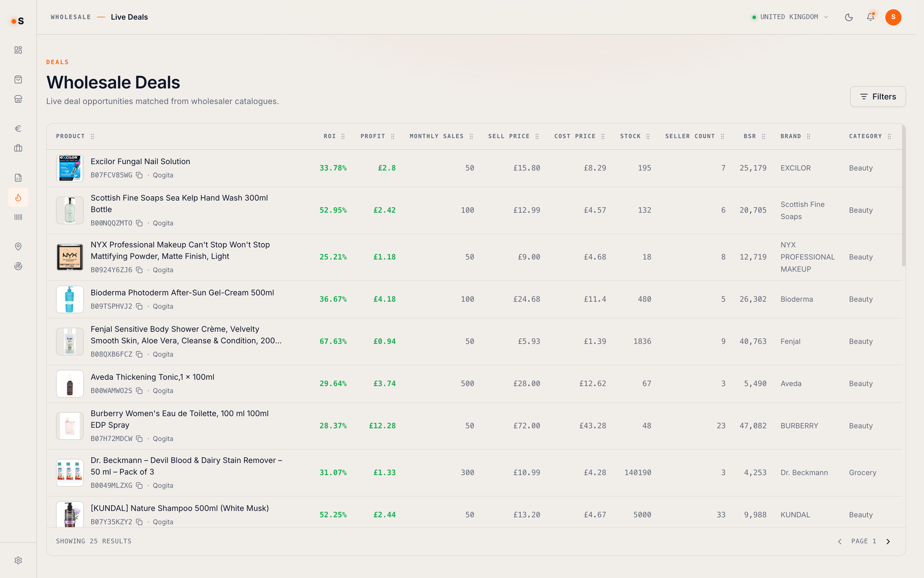
Task: Click the shopping bag sidebar icon
Action: point(18,79)
